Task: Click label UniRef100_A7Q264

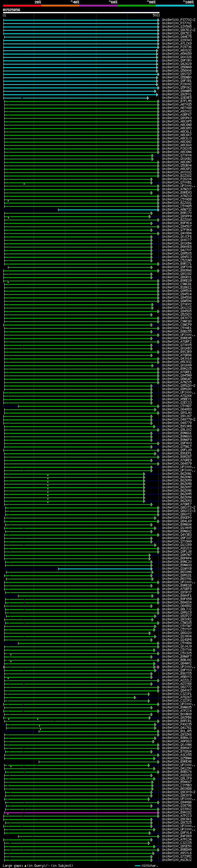Action: 177,396
